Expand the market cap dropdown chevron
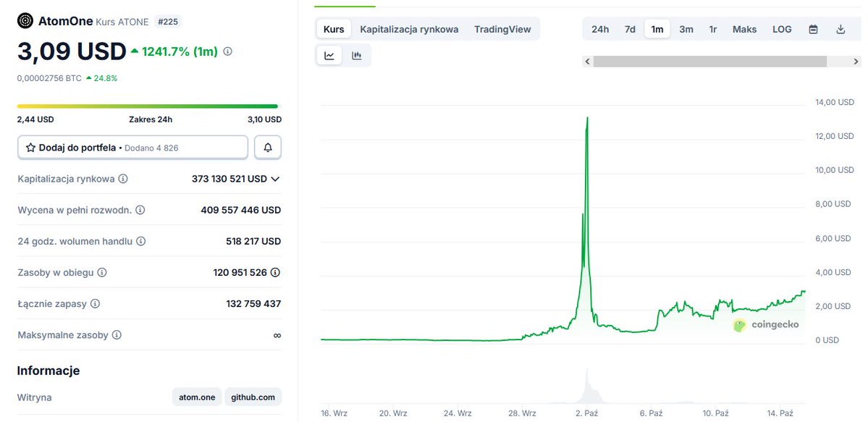 [275, 179]
